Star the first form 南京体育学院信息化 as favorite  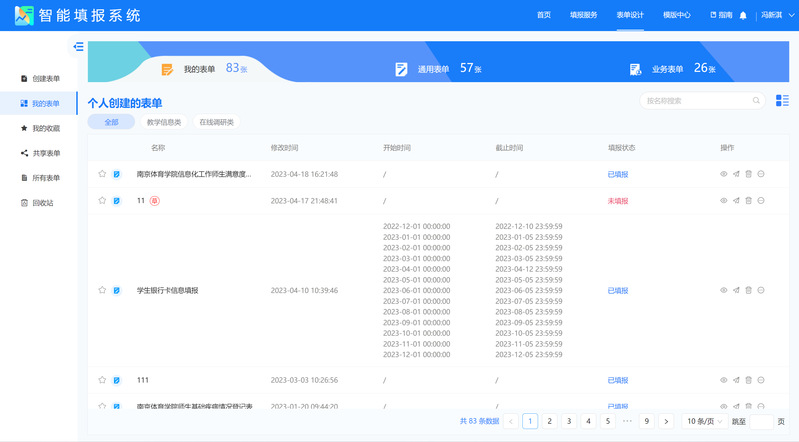click(102, 174)
